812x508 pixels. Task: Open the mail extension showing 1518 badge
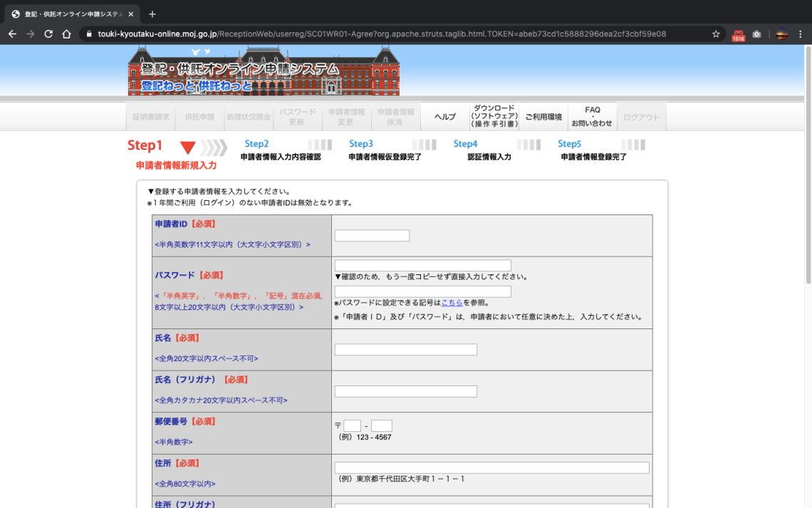(x=739, y=32)
